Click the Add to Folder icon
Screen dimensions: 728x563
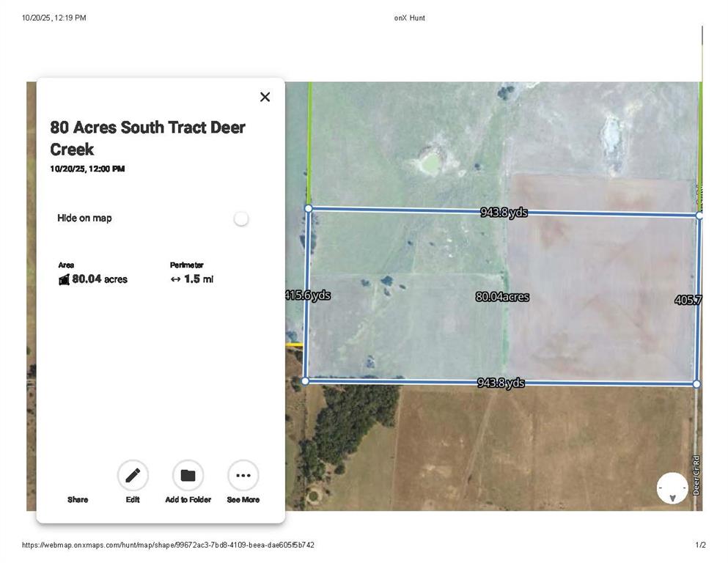pos(188,476)
